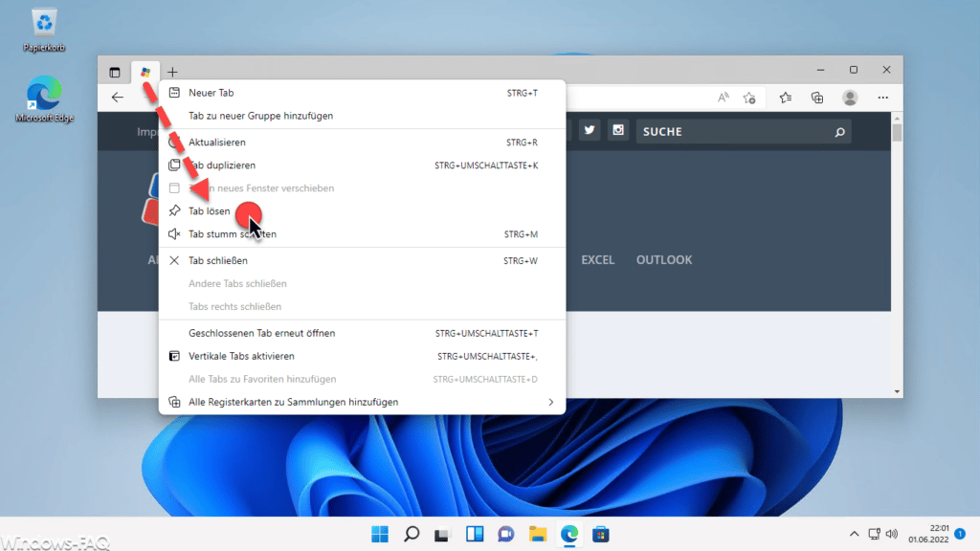Open the volume tray icon
This screenshot has height=551, width=980.
[x=892, y=534]
